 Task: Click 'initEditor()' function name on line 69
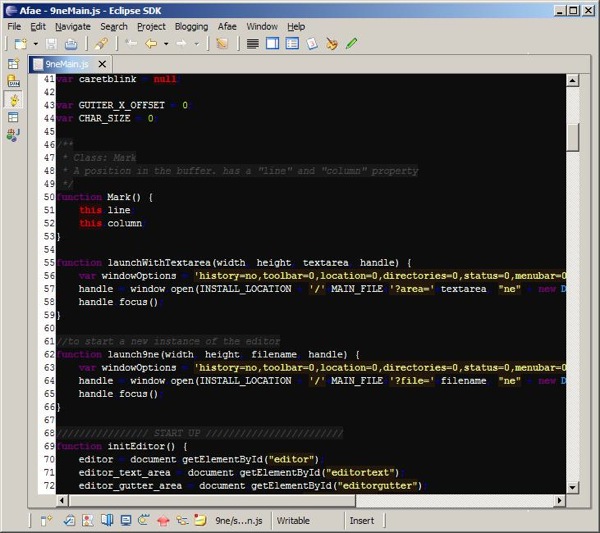point(141,447)
